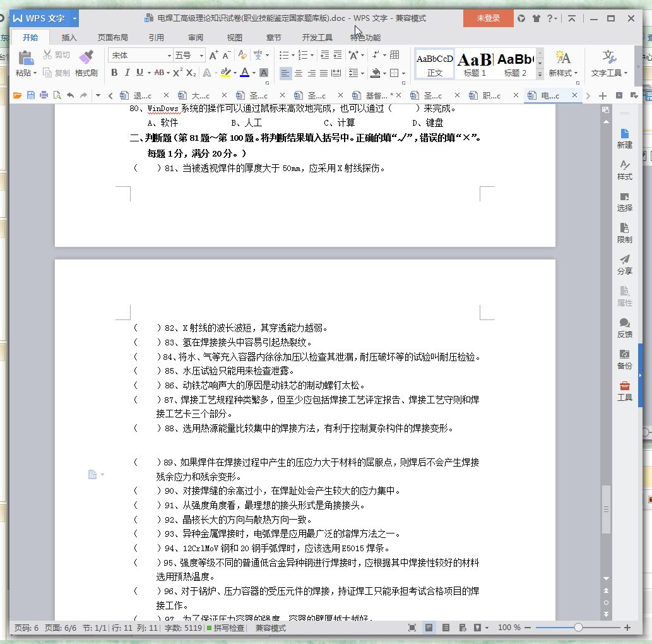Toggle subscript X₂ formatting
Image resolution: width=652 pixels, height=644 pixels.
(x=191, y=73)
